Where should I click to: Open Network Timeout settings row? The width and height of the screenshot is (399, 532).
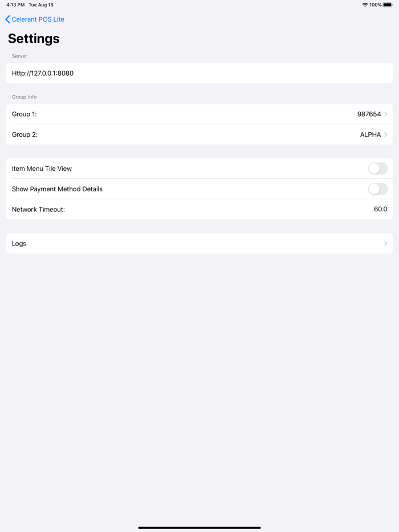tap(199, 209)
